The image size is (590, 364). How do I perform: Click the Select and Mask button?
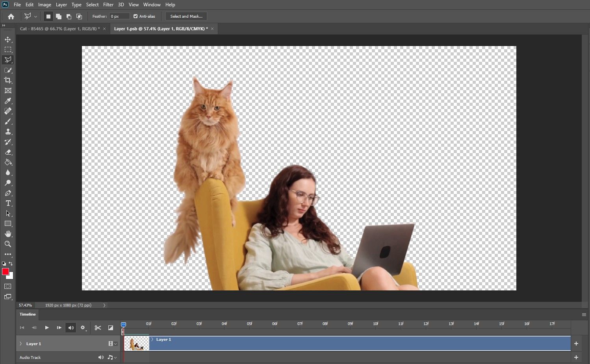tap(186, 16)
